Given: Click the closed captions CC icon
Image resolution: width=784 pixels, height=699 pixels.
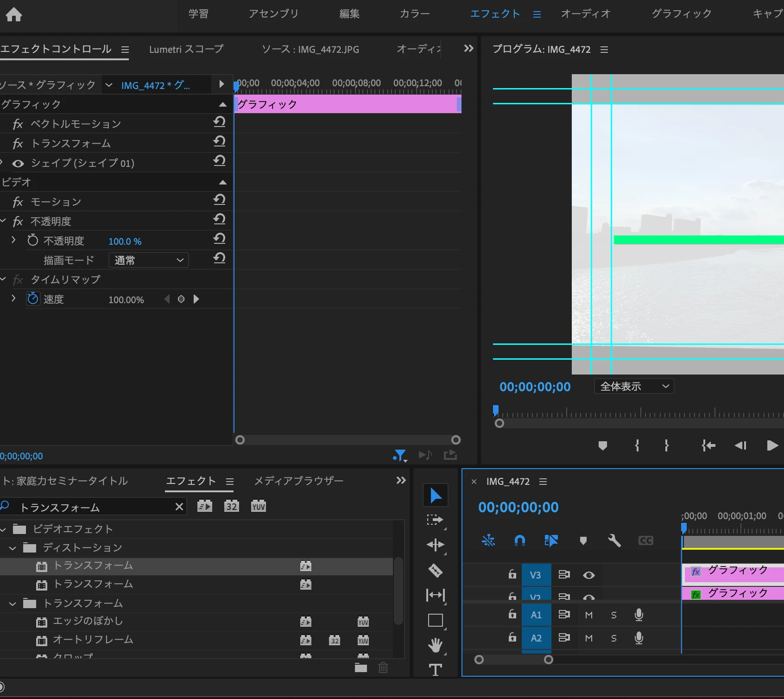Looking at the screenshot, I should pos(646,540).
